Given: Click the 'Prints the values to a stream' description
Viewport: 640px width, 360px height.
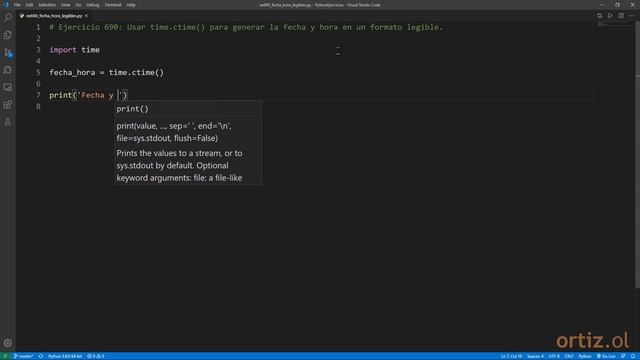Looking at the screenshot, I should coord(179,165).
